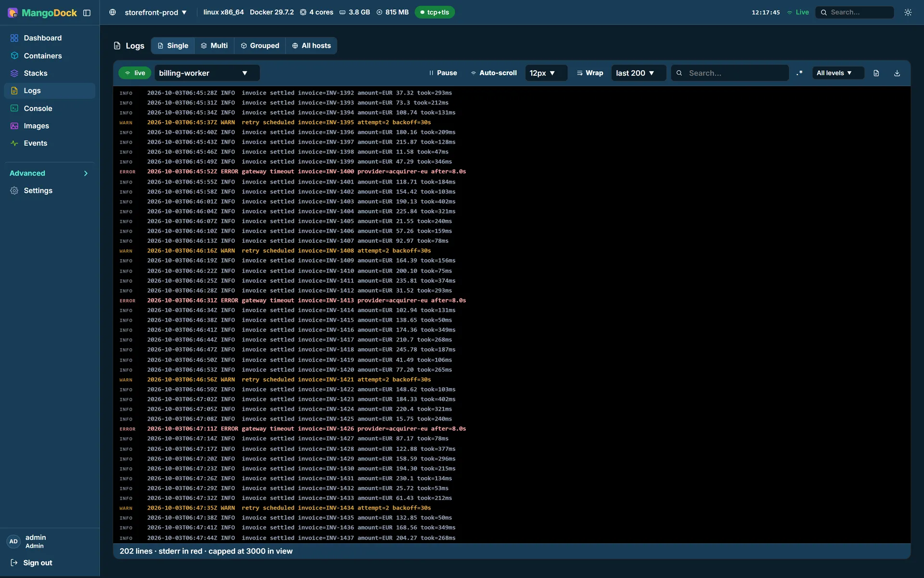Pause the log stream
Screen dimensions: 924x578
tap(443, 73)
